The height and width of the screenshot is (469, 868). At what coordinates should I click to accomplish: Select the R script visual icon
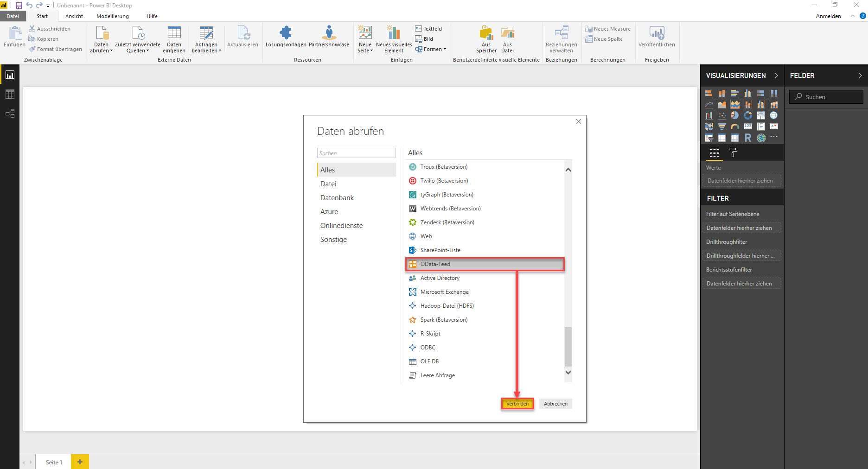pos(747,138)
